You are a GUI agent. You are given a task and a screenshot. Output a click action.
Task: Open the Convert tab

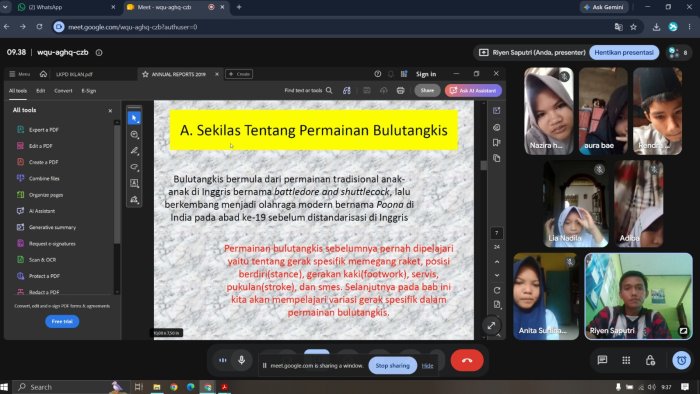pos(63,91)
